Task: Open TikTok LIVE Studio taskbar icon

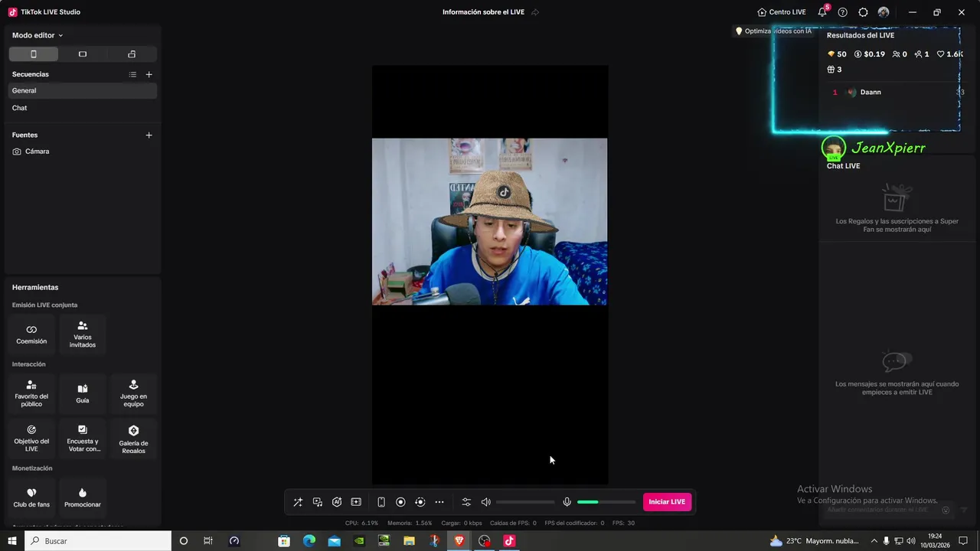Action: pos(509,541)
